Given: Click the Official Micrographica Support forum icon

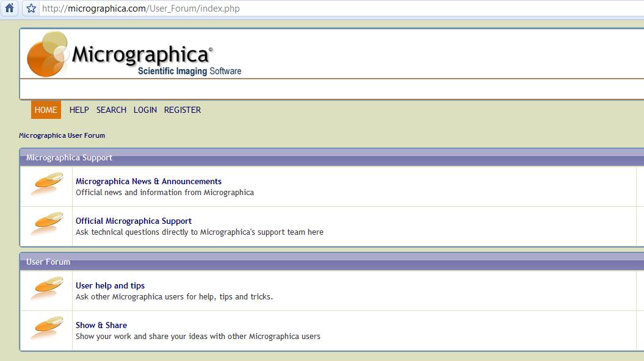Looking at the screenshot, I should tap(47, 224).
